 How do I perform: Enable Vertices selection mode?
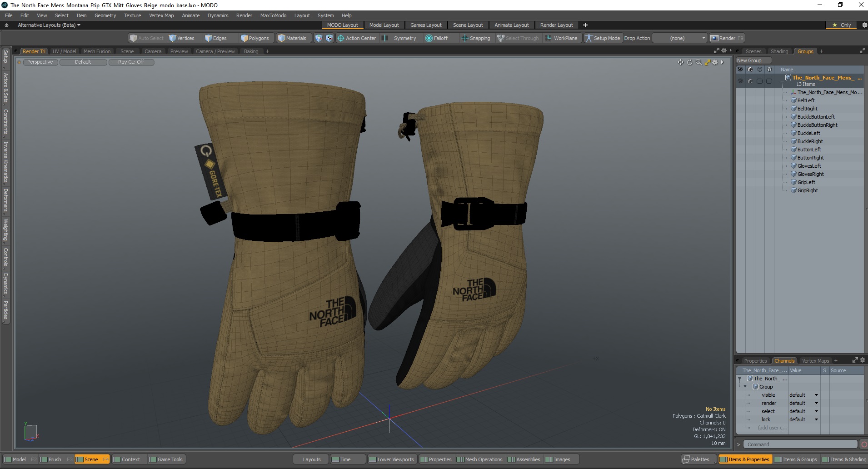click(x=181, y=38)
